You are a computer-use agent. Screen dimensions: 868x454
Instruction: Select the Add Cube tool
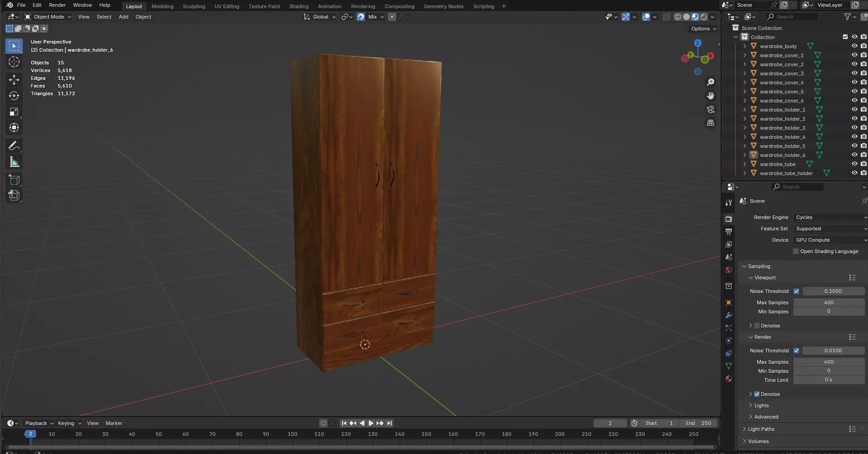click(14, 180)
